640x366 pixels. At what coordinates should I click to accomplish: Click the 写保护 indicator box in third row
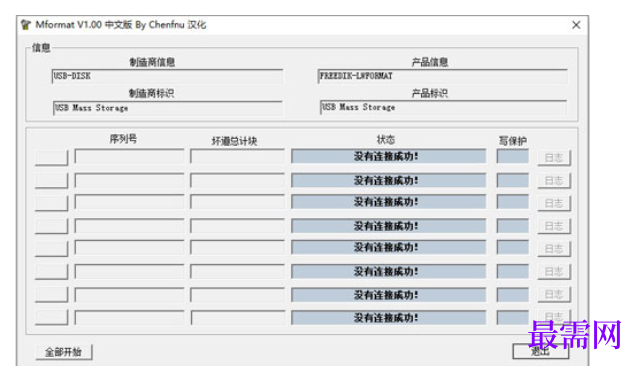pos(513,202)
